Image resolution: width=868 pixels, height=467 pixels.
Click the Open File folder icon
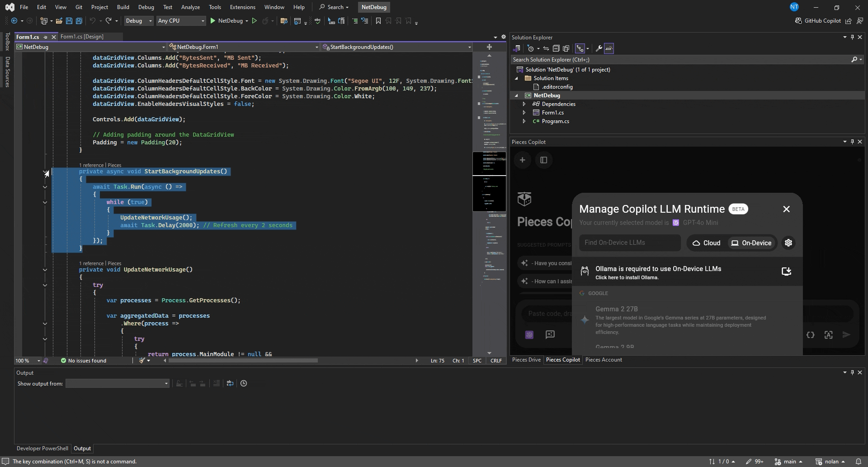pos(59,21)
